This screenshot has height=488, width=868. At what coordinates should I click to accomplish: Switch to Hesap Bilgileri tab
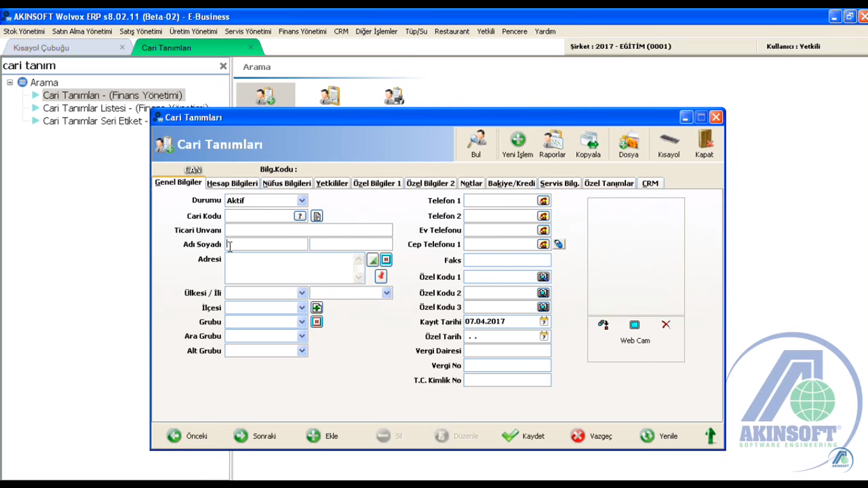[233, 183]
